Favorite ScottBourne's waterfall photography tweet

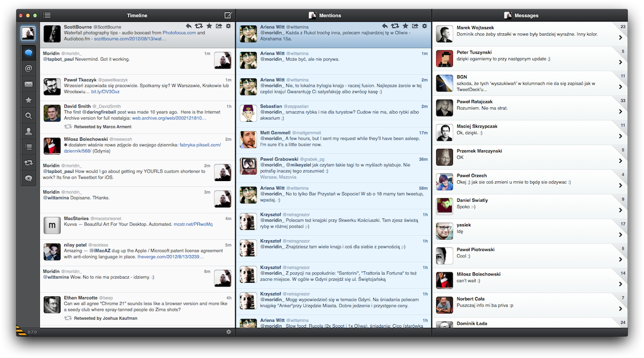[x=209, y=26]
